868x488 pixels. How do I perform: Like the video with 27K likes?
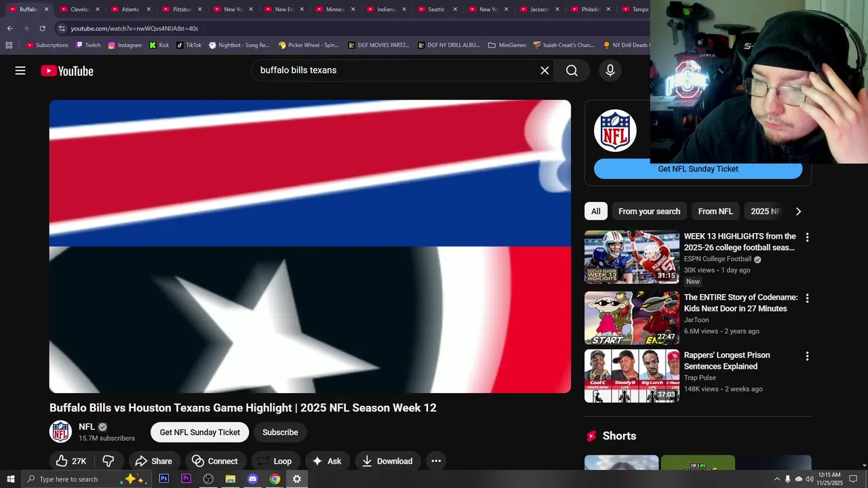point(71,461)
